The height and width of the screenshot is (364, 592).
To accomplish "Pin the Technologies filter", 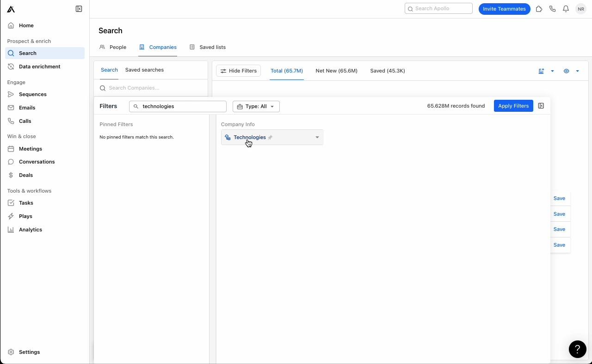I will point(271,137).
